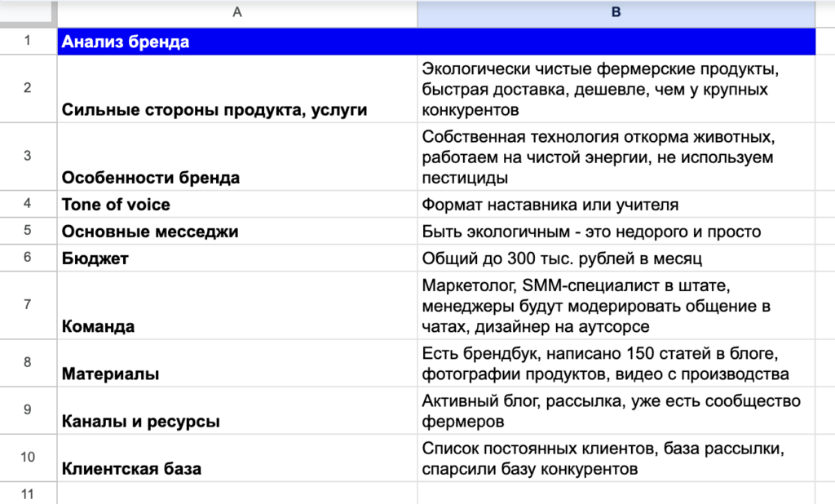
Task: Select row 1 header
Action: point(28,42)
